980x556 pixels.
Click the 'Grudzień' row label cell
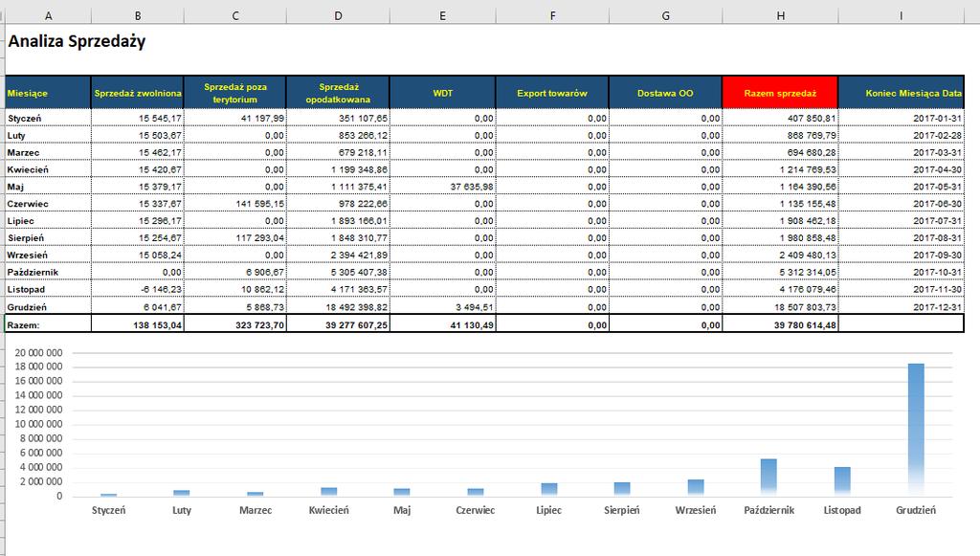48,307
